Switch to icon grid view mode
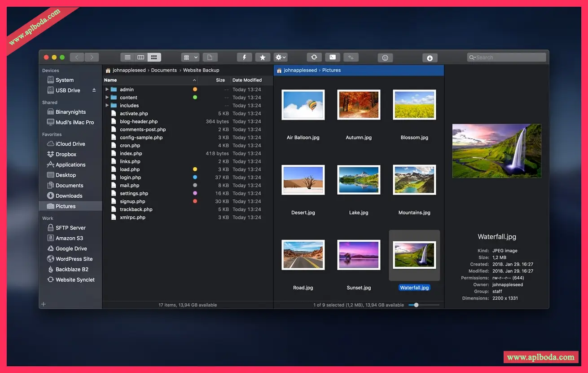 [x=154, y=57]
